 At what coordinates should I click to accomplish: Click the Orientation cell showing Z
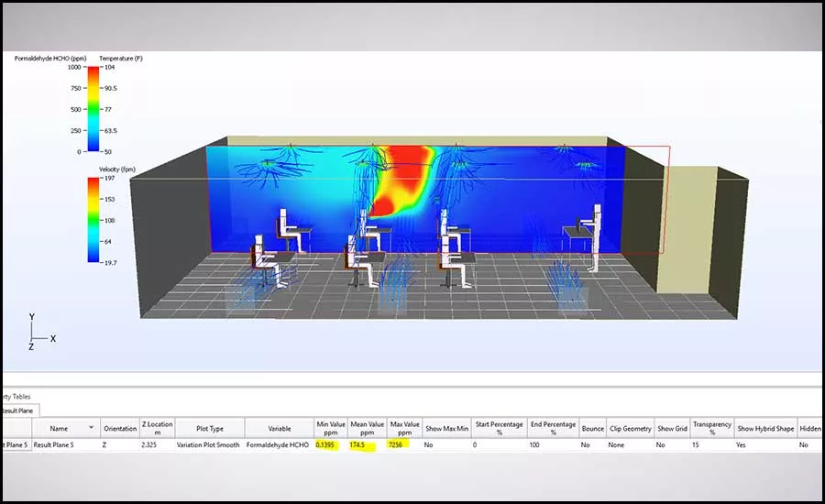point(120,444)
